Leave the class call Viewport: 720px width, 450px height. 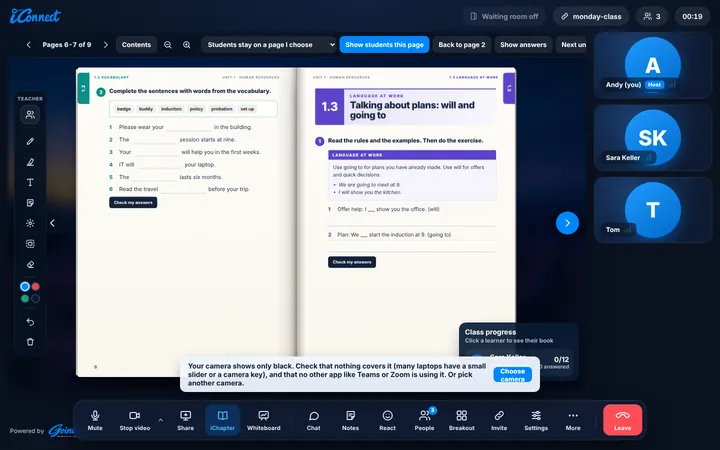[x=623, y=420]
